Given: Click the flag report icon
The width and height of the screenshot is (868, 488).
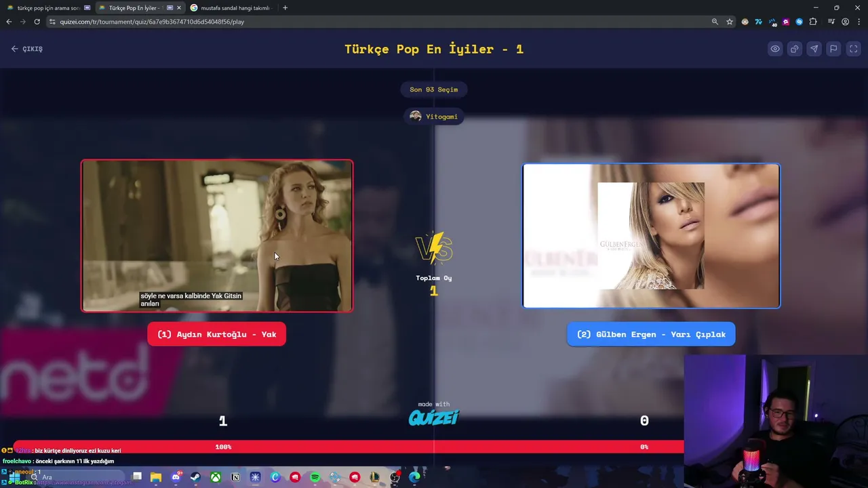Looking at the screenshot, I should (x=833, y=49).
